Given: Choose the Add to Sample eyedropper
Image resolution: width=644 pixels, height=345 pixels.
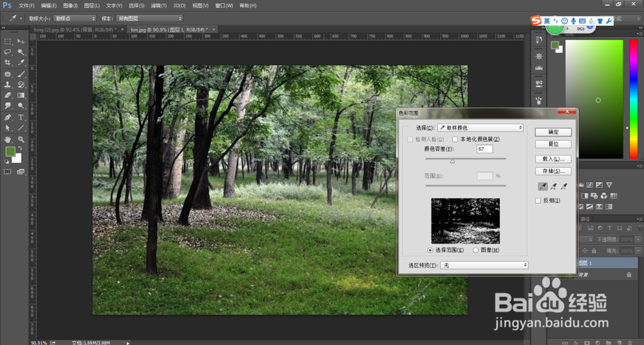Looking at the screenshot, I should click(x=554, y=186).
